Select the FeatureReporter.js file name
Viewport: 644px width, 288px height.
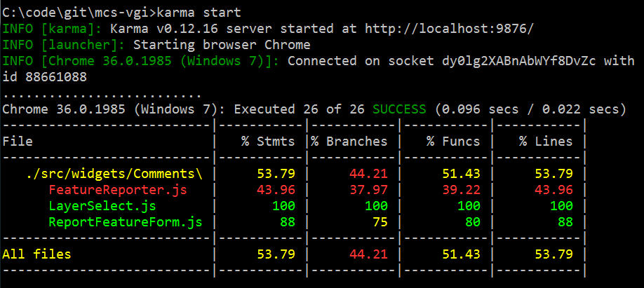pos(118,189)
